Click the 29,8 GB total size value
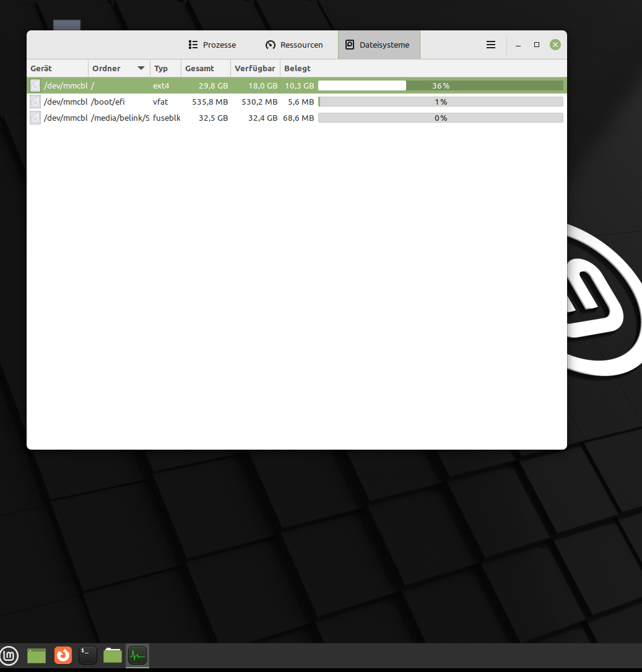Screen dimensions: 642x672 click(214, 85)
